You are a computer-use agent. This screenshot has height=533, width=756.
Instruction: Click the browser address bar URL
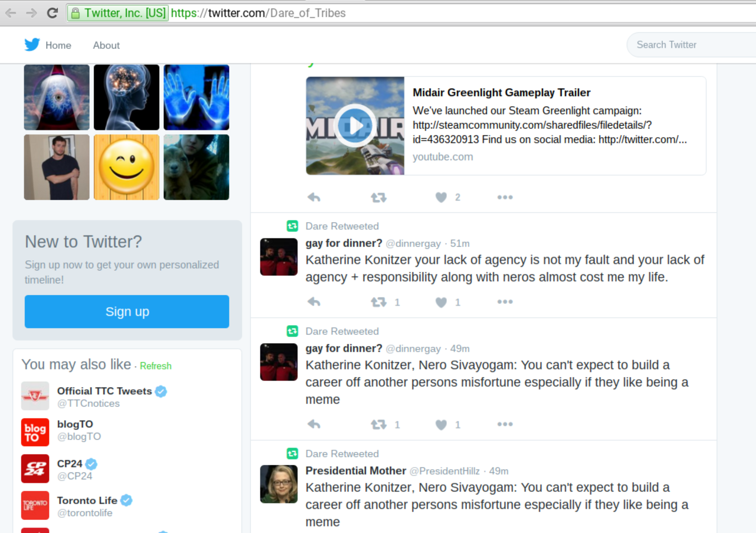258,13
